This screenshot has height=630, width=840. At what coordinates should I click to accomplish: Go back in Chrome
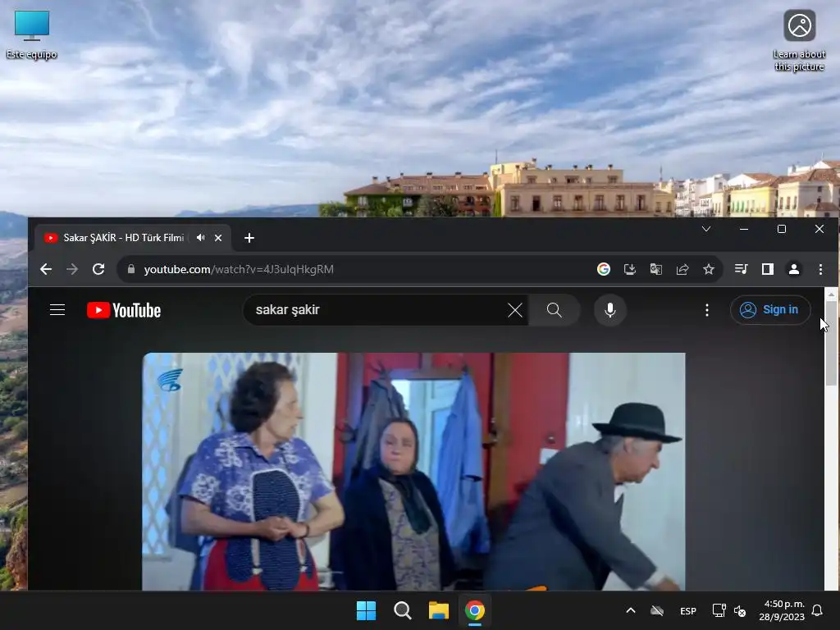tap(46, 269)
